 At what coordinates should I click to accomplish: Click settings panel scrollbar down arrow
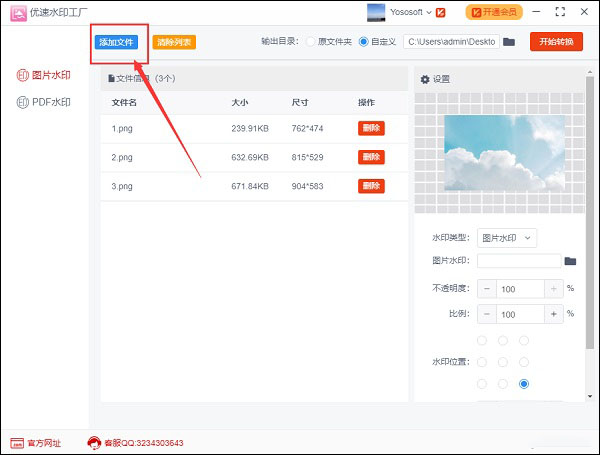point(590,396)
